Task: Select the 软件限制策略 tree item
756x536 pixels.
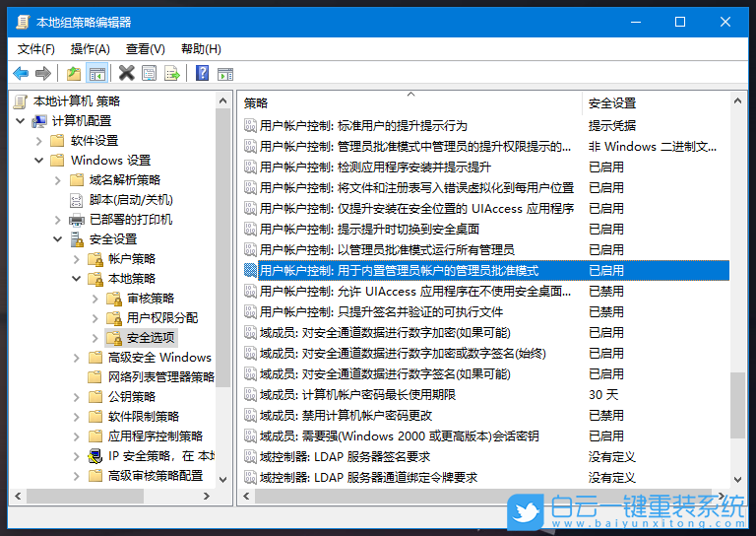Action: (144, 417)
